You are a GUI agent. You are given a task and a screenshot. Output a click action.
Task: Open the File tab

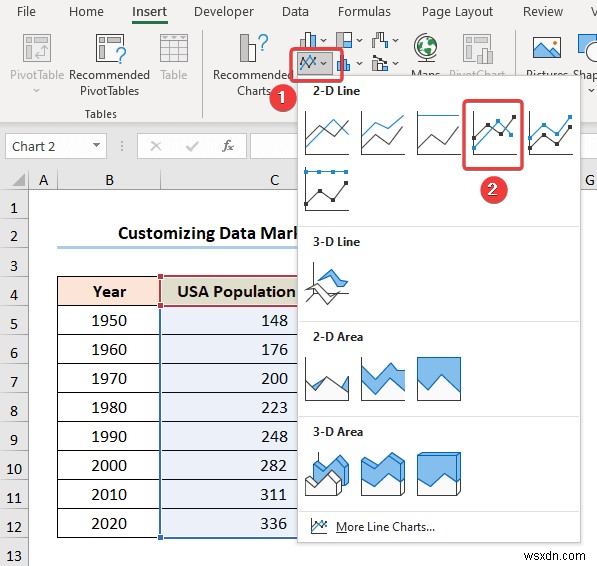26,12
